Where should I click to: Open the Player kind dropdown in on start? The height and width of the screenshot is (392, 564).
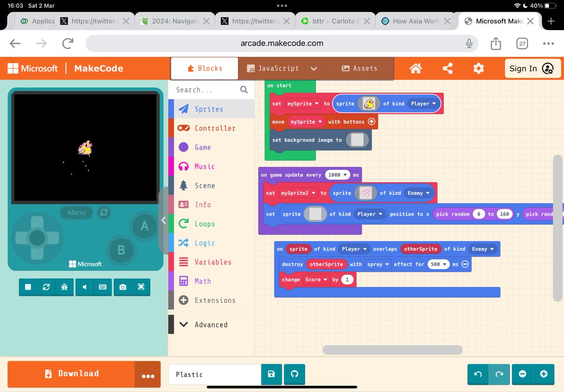[423, 104]
